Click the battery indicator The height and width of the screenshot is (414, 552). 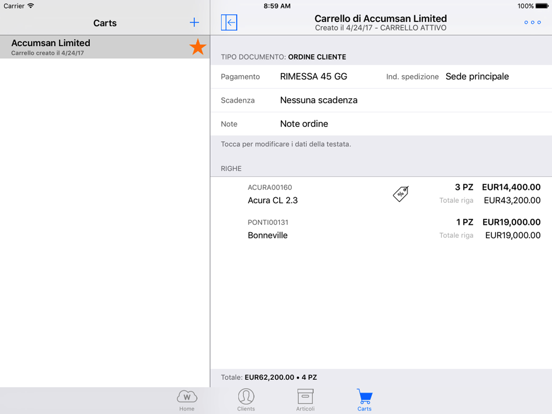pyautogui.click(x=542, y=6)
